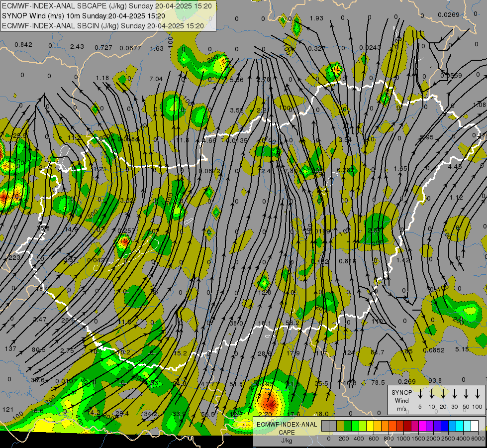Screen dimensions: 487x448
Task: Click the map value 0.0269
Action: click(x=449, y=14)
